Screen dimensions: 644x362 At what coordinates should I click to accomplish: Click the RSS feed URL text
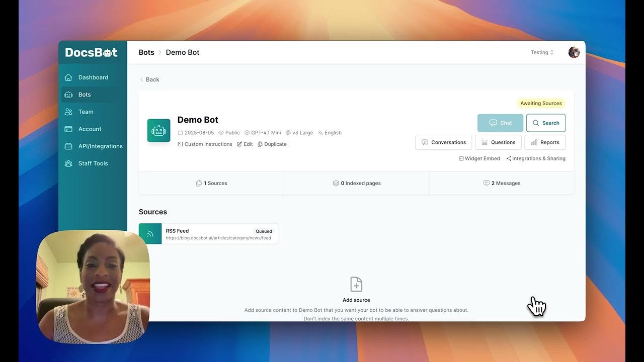[x=218, y=238]
